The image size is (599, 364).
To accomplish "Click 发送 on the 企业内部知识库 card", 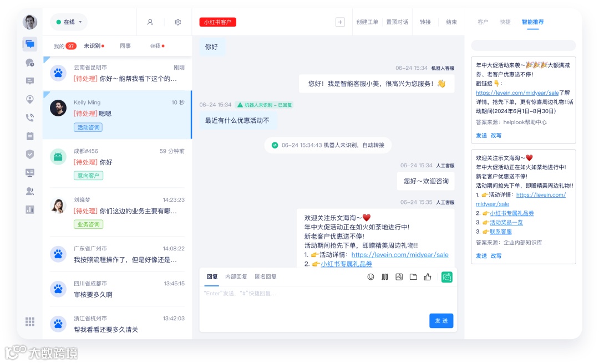I will 481,255.
